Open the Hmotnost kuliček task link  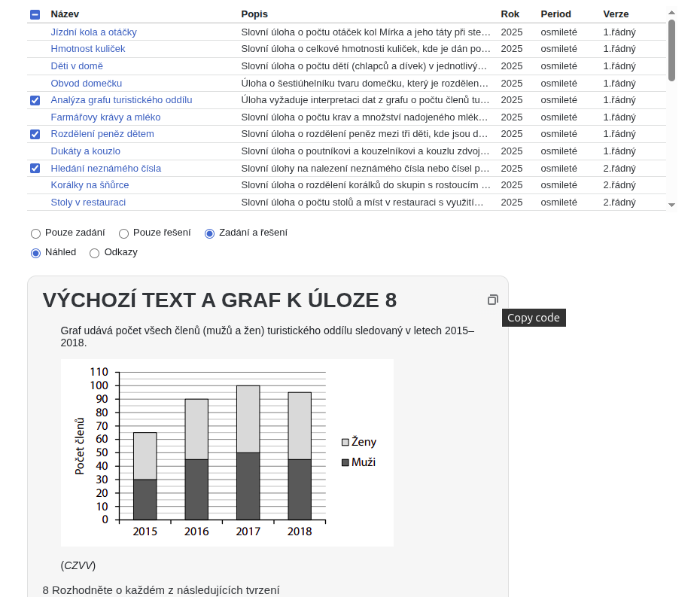87,49
